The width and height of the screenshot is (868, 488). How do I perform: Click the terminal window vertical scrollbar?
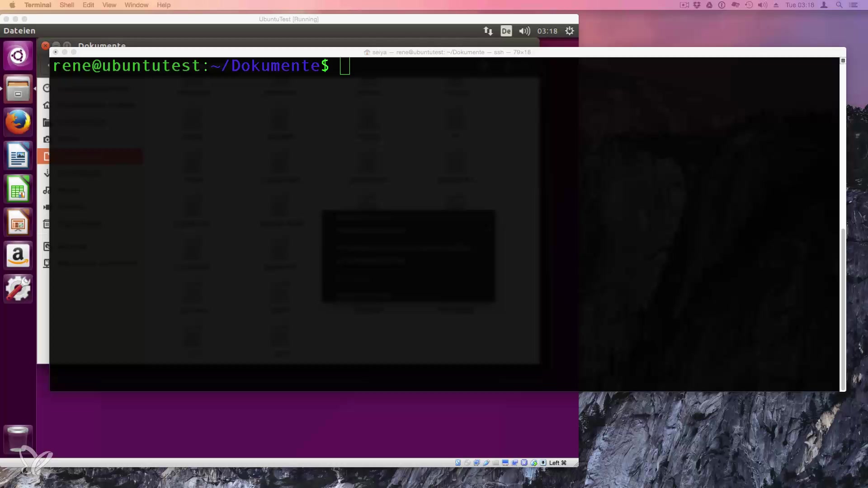click(843, 310)
